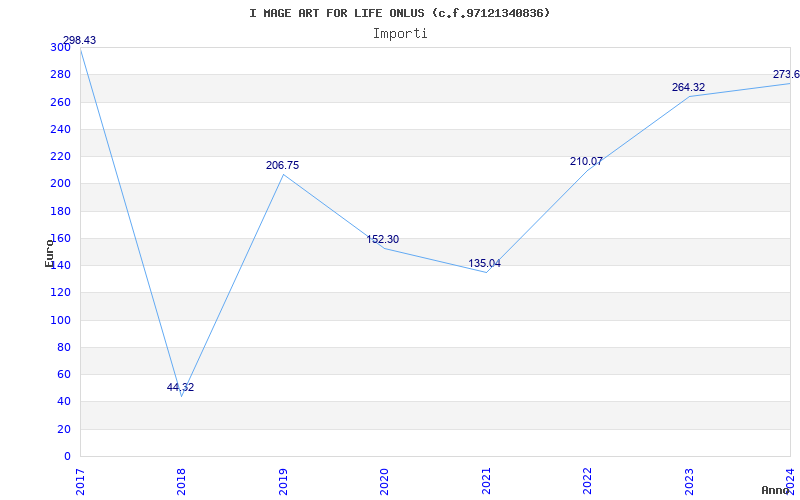
Task: Click the Euro y-axis label
Action: [49, 253]
